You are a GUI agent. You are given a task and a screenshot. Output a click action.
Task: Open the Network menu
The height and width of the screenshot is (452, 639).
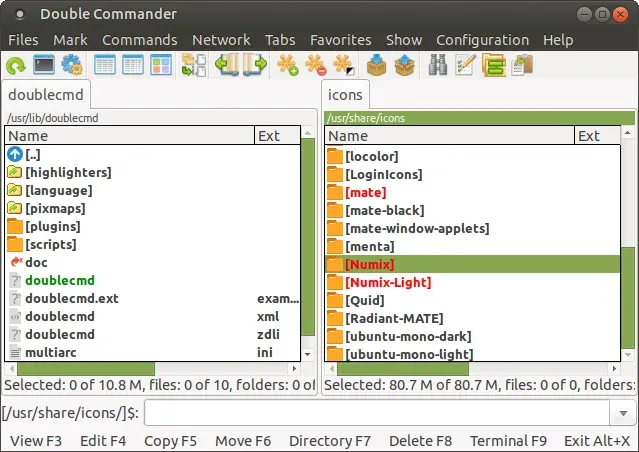point(221,40)
